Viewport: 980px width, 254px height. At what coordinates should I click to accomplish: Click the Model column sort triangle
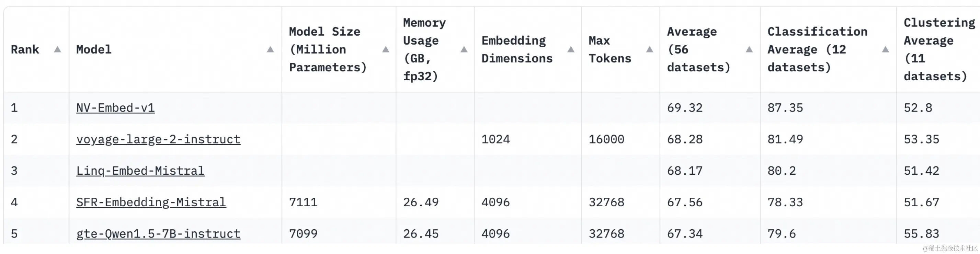click(x=270, y=49)
